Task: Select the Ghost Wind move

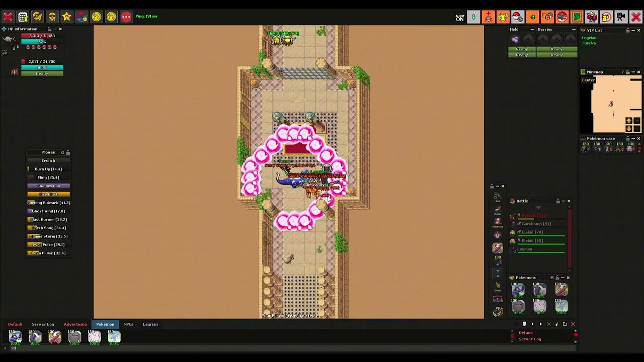Action: point(49,211)
